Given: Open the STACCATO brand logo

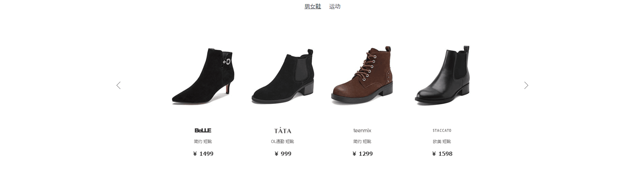Looking at the screenshot, I should 442,130.
